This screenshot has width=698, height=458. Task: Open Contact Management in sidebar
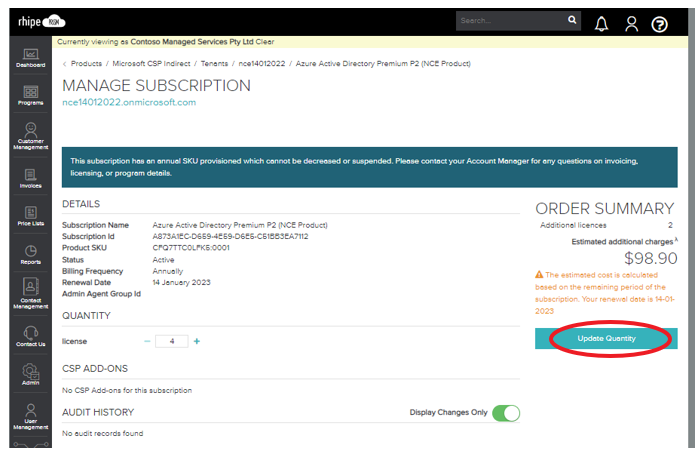(30, 293)
